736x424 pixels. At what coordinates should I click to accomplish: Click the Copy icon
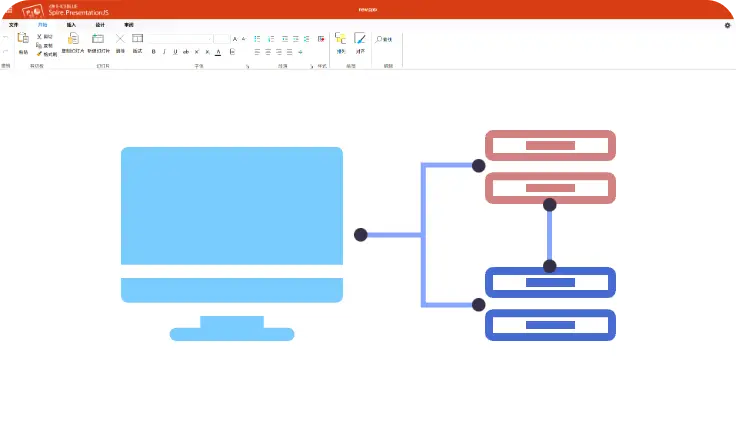coord(39,45)
